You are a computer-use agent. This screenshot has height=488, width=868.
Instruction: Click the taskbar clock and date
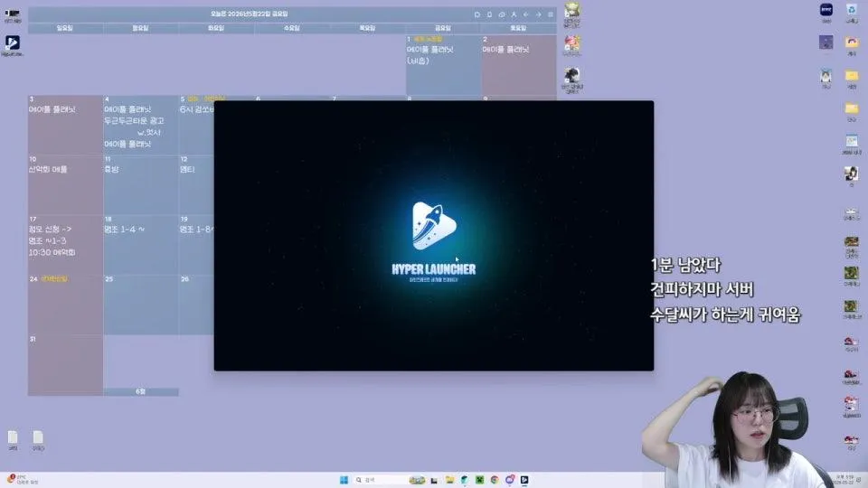pyautogui.click(x=844, y=480)
